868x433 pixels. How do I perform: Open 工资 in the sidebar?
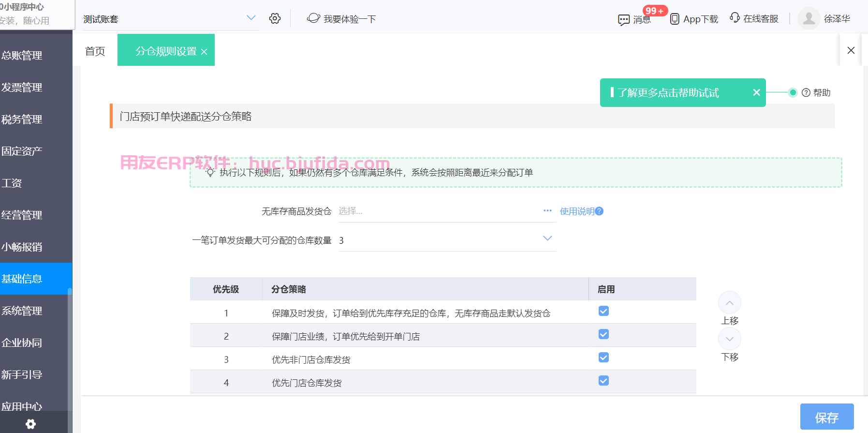coord(36,183)
